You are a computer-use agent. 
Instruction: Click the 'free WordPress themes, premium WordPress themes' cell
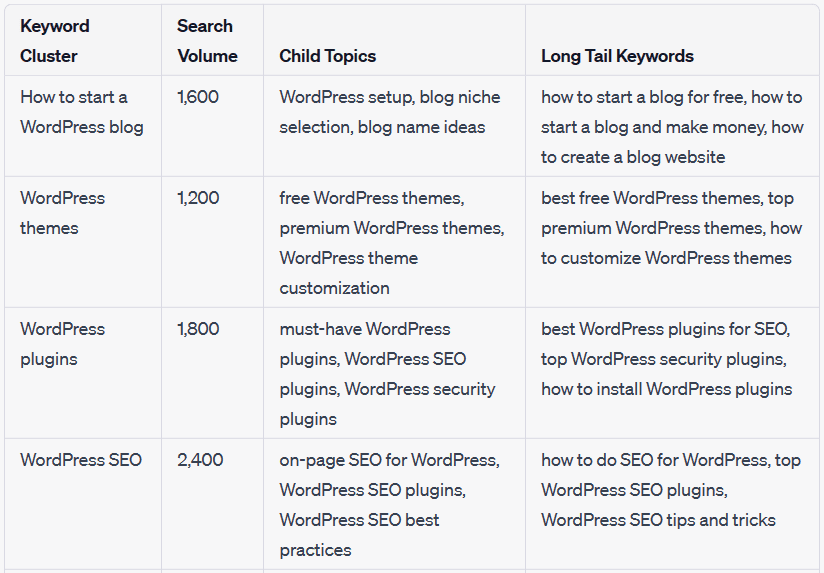pos(395,242)
